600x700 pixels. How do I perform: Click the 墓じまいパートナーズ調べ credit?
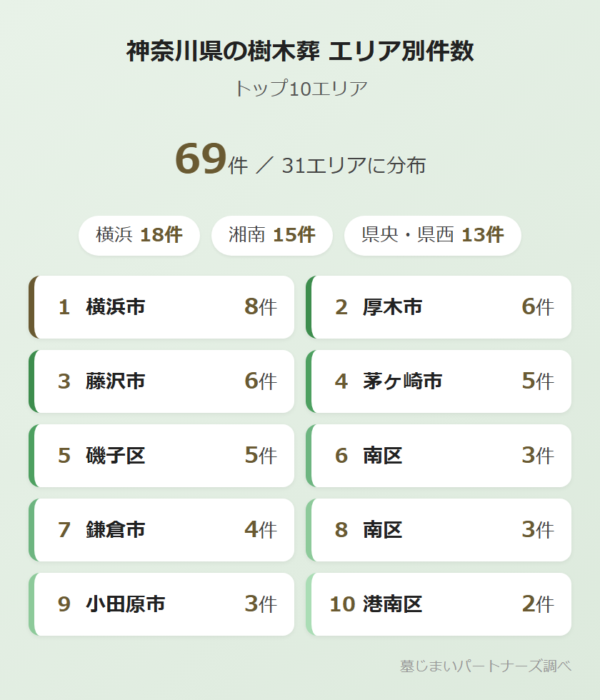coord(485,666)
